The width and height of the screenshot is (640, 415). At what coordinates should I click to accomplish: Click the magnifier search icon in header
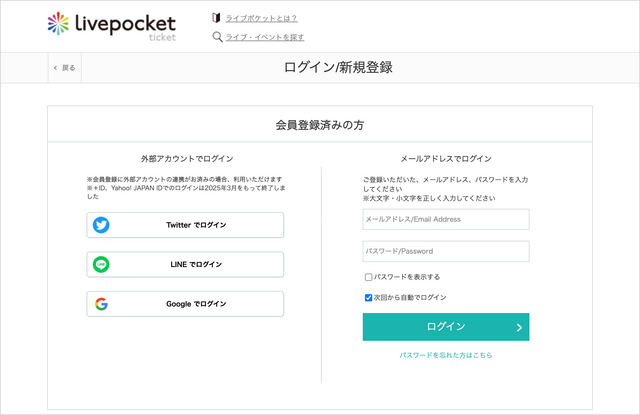click(x=217, y=37)
